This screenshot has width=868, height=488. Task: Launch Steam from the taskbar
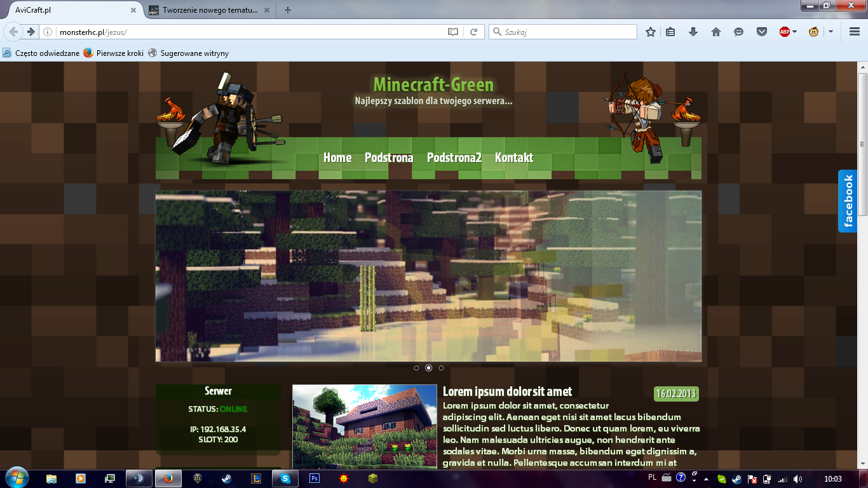pyautogui.click(x=226, y=478)
